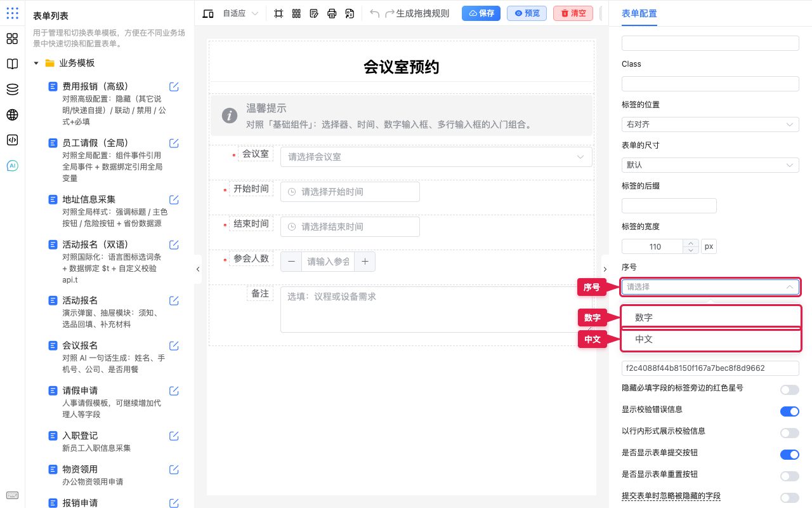The height and width of the screenshot is (508, 812).
Task: Open the database icon in the sidebar
Action: (x=12, y=90)
